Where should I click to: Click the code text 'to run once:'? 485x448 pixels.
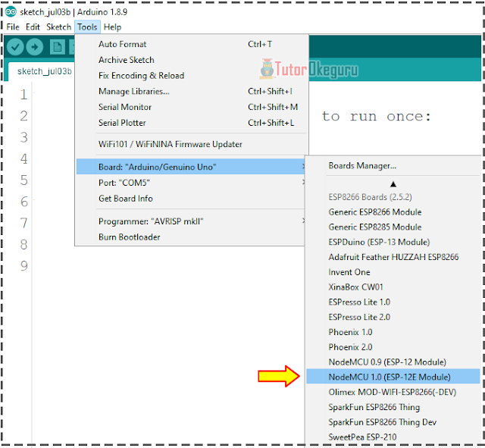click(377, 117)
